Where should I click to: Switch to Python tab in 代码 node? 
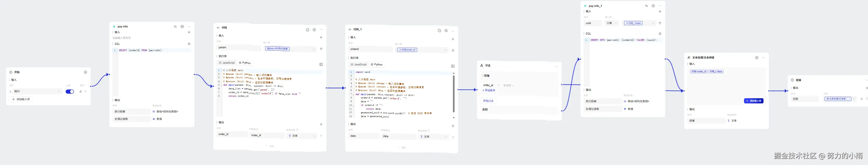pos(245,63)
